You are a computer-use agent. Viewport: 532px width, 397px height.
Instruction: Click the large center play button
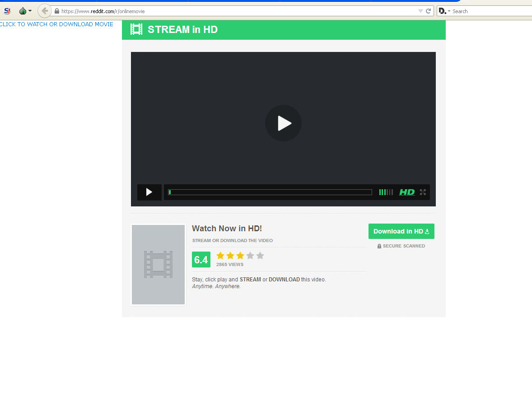(x=283, y=123)
